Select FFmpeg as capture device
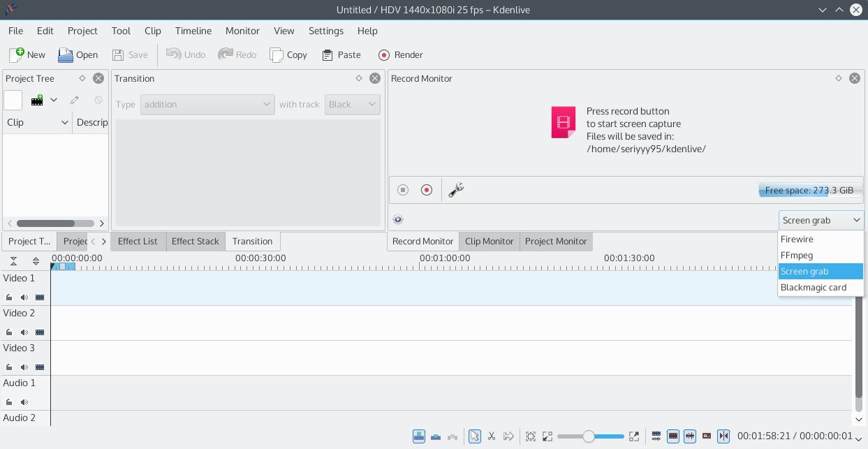Image resolution: width=868 pixels, height=449 pixels. coord(797,255)
